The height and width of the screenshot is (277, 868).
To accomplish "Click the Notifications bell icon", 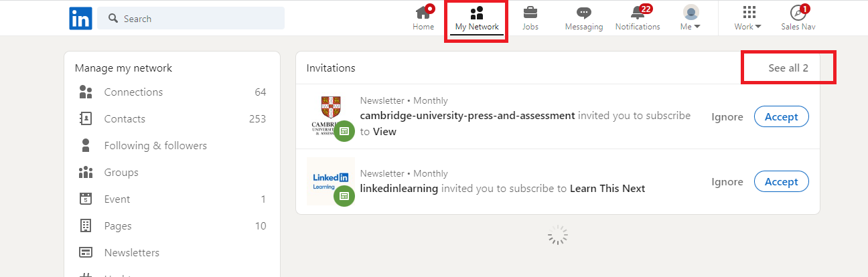I will click(x=637, y=12).
